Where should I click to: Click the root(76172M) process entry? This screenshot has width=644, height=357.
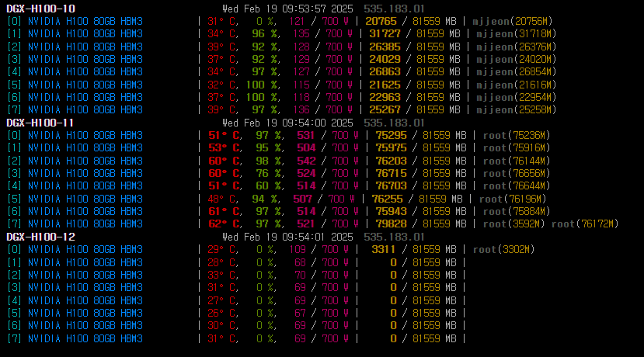pos(585,224)
